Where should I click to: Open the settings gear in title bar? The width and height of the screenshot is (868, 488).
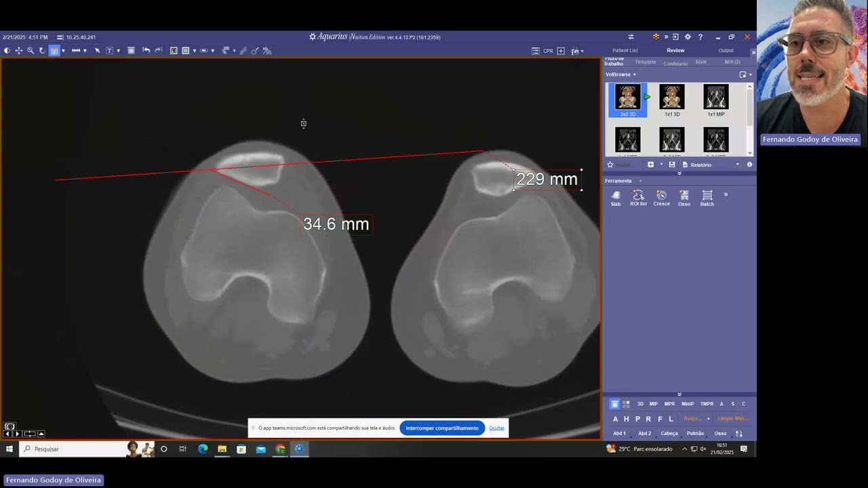(688, 37)
